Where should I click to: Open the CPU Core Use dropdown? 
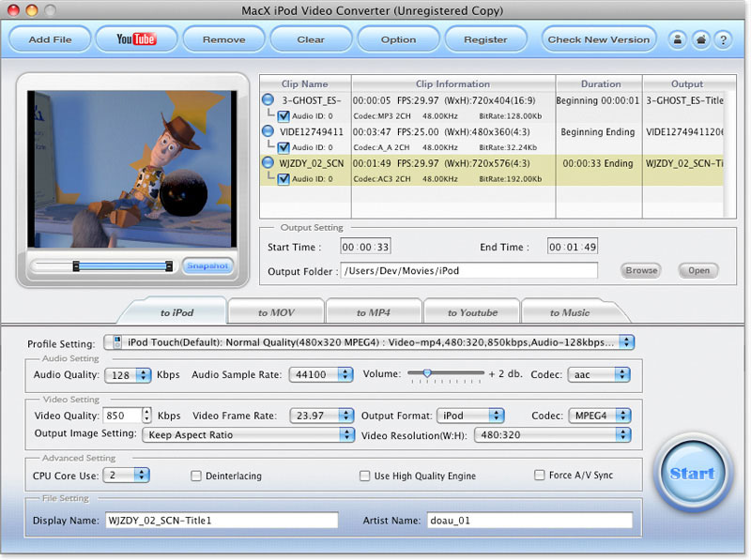[127, 476]
